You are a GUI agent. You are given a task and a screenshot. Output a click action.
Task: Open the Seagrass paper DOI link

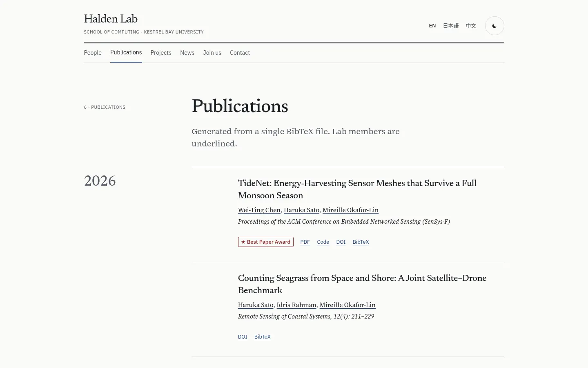(x=243, y=337)
